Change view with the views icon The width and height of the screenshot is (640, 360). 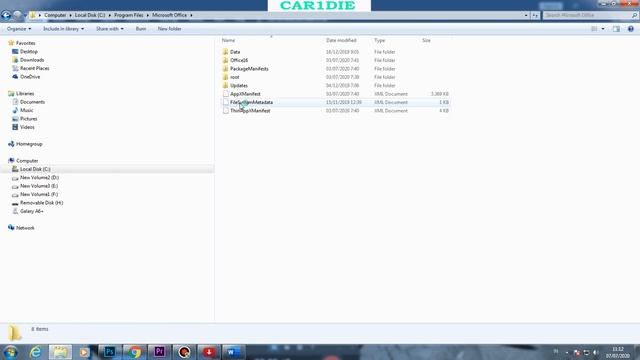[594, 29]
